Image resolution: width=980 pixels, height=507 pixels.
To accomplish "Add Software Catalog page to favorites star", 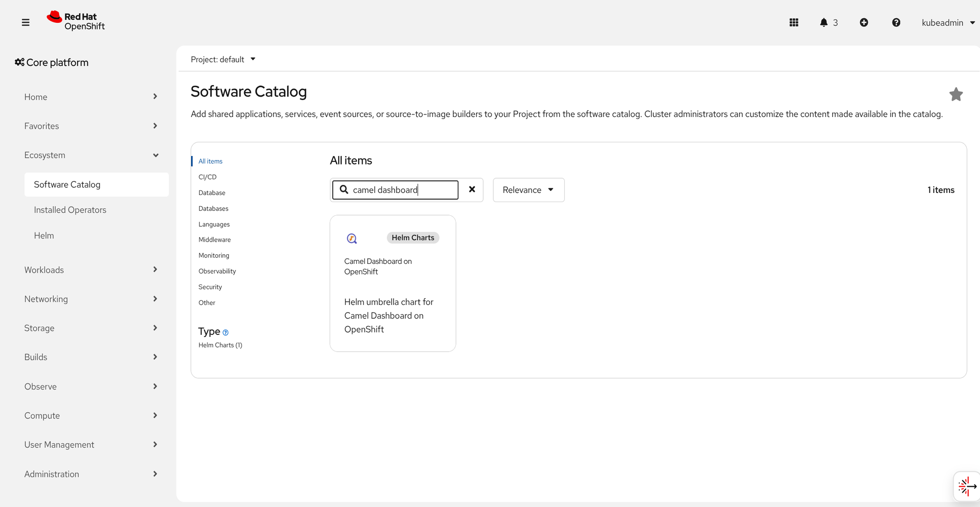I will pyautogui.click(x=956, y=94).
